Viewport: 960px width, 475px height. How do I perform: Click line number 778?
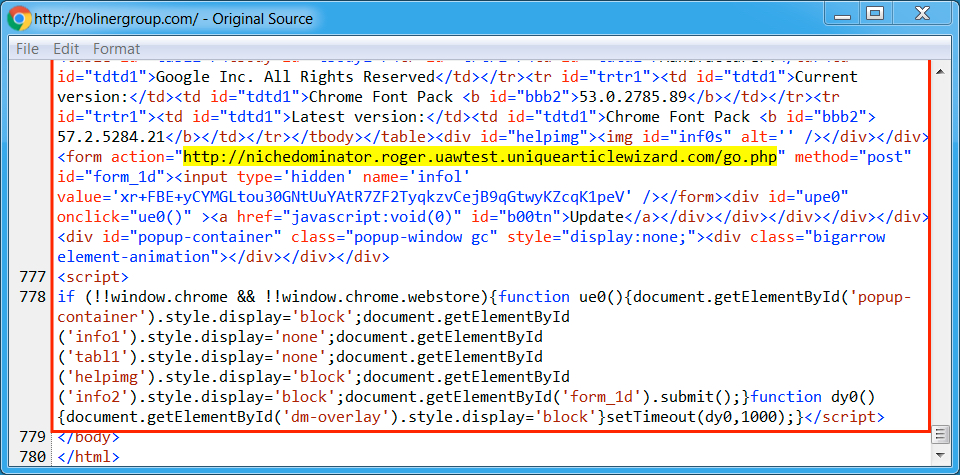click(x=32, y=297)
